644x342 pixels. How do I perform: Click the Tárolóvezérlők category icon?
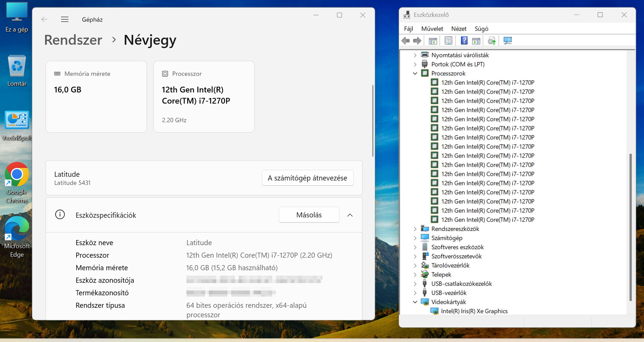point(425,265)
